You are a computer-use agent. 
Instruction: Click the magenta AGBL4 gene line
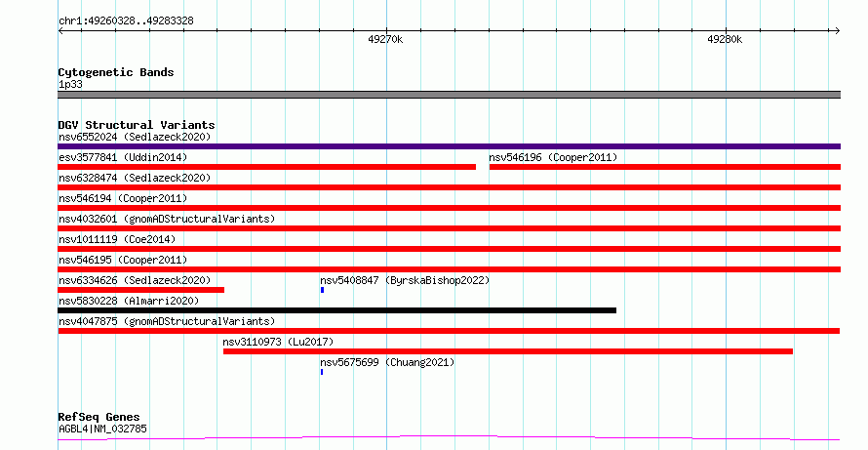click(x=449, y=438)
